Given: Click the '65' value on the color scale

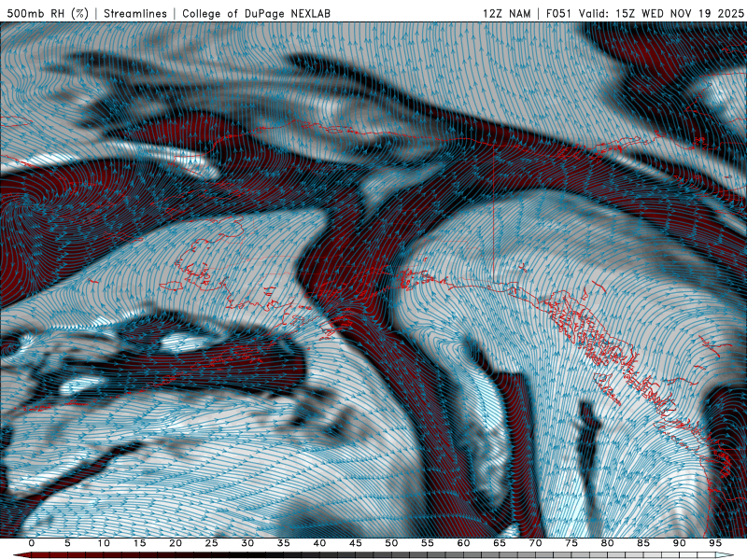Looking at the screenshot, I should 500,543.
